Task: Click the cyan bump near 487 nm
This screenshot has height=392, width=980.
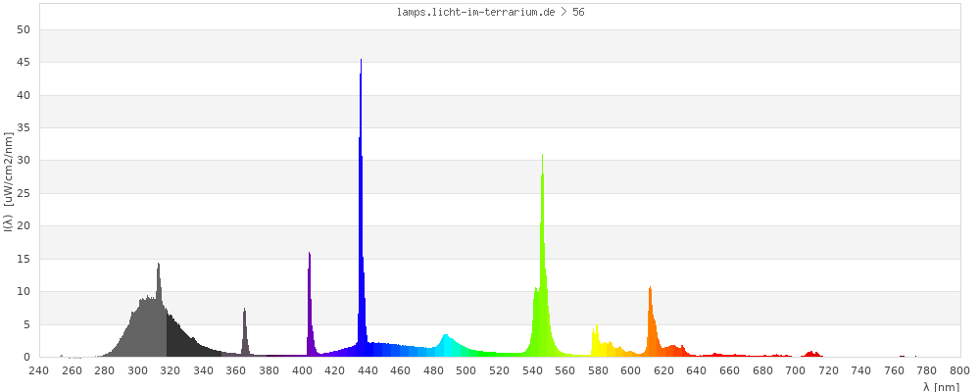Action: (x=446, y=345)
